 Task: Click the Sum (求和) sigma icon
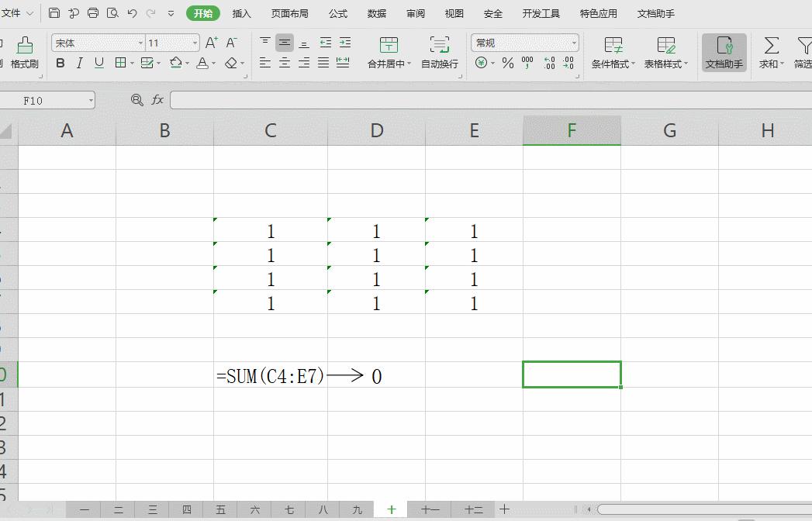point(771,45)
